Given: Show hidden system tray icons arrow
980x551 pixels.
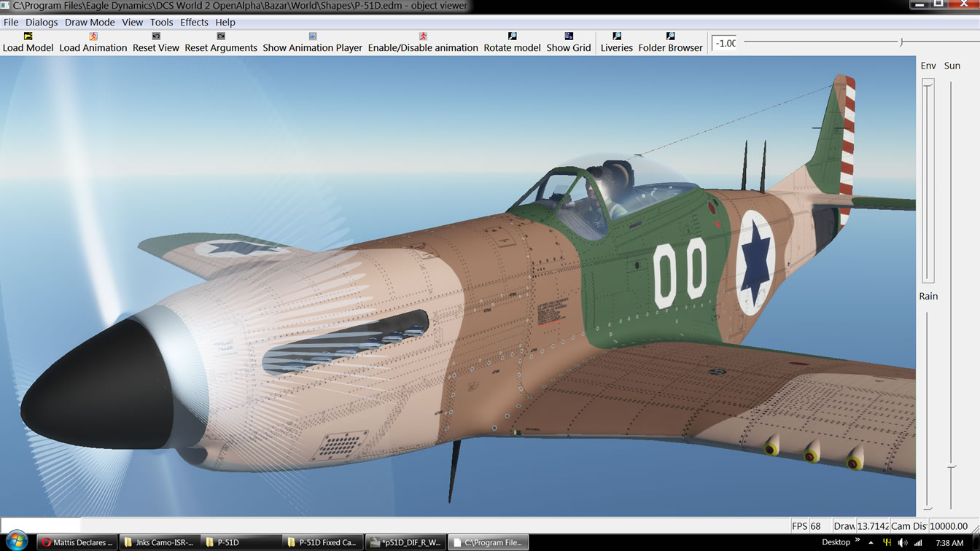Looking at the screenshot, I should (871, 542).
